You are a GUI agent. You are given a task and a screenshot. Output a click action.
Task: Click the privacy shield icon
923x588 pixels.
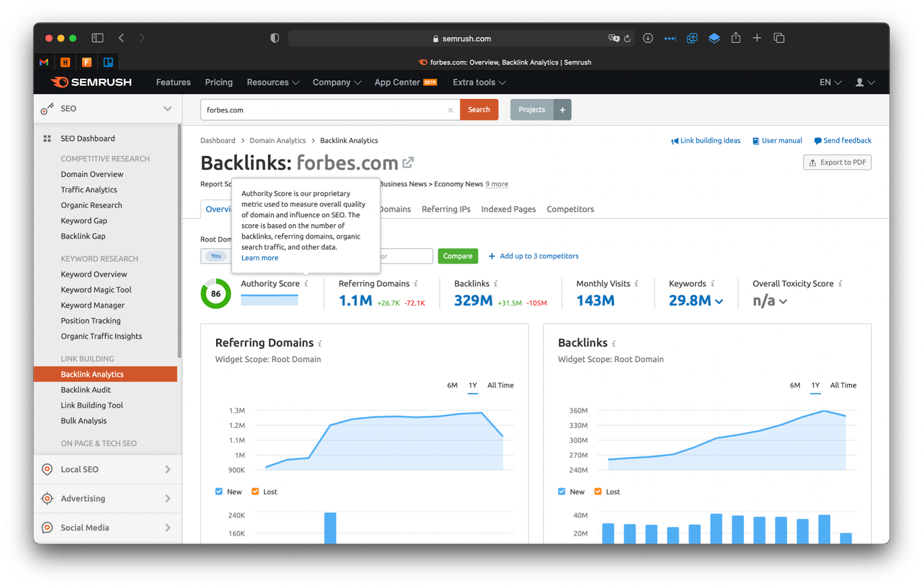coord(275,38)
